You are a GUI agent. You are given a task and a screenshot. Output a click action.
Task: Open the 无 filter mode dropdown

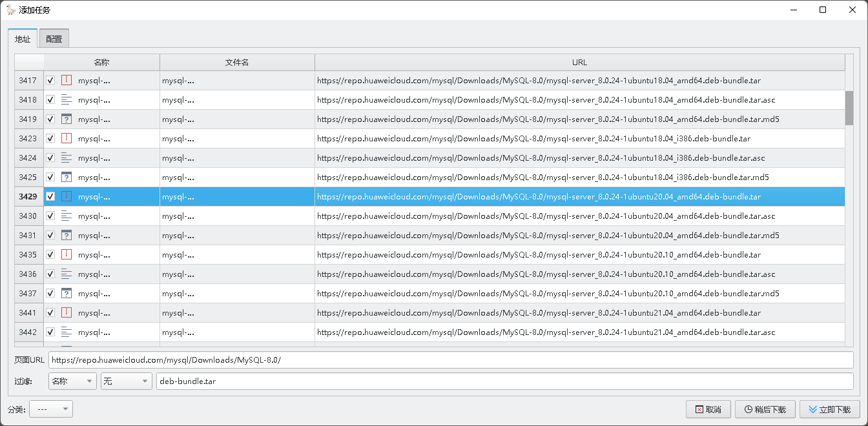tap(126, 381)
